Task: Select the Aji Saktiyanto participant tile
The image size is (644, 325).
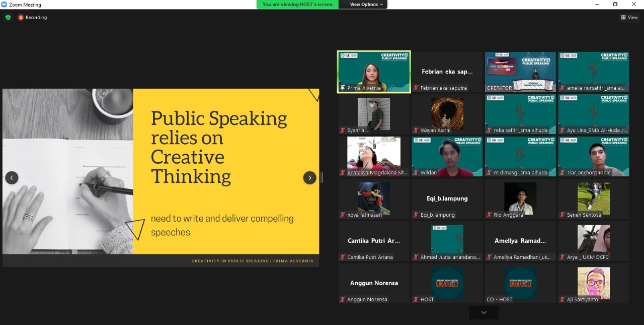Action: [x=594, y=283]
